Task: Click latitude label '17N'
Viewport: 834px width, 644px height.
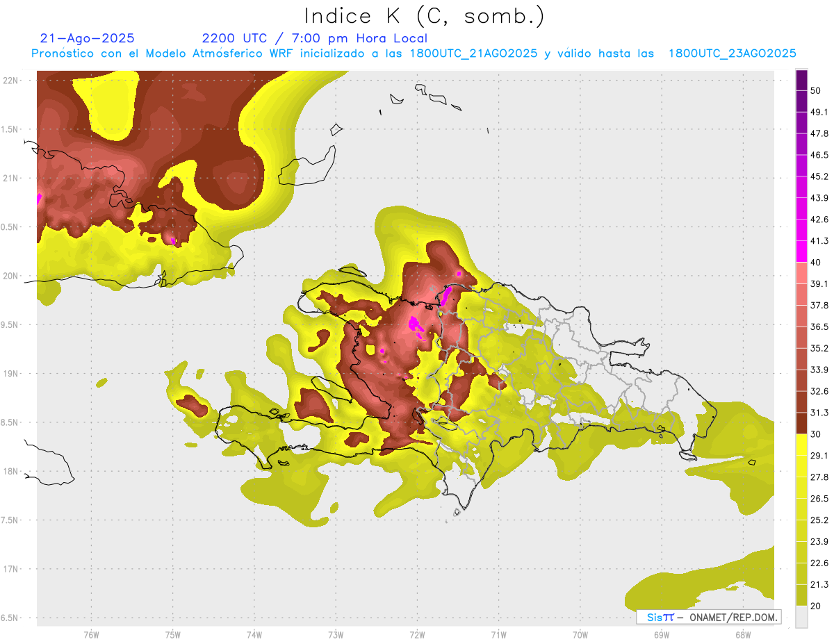Action: click(11, 570)
